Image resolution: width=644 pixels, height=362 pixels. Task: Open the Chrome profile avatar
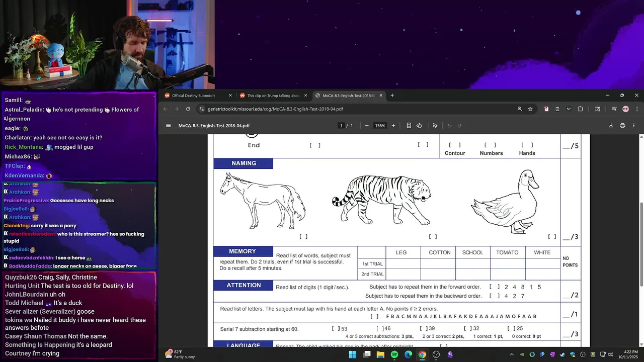(x=625, y=109)
